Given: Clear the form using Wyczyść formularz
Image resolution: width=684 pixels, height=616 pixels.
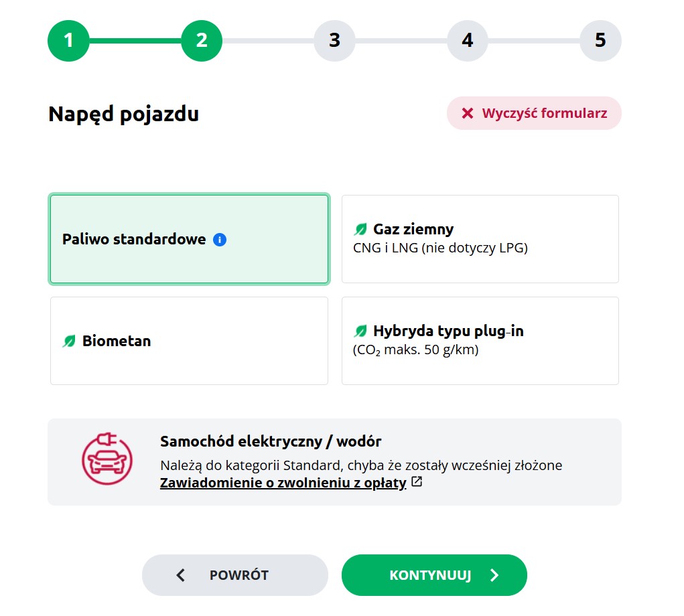Looking at the screenshot, I should coord(534,112).
